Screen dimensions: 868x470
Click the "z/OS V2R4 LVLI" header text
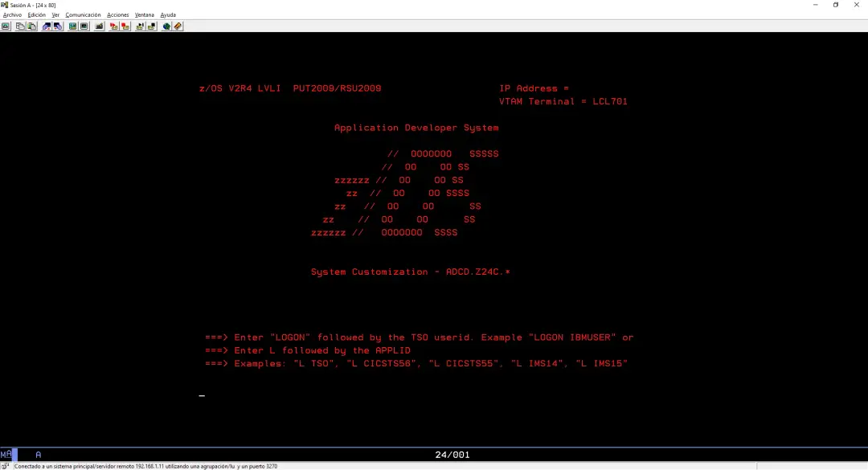pos(240,88)
